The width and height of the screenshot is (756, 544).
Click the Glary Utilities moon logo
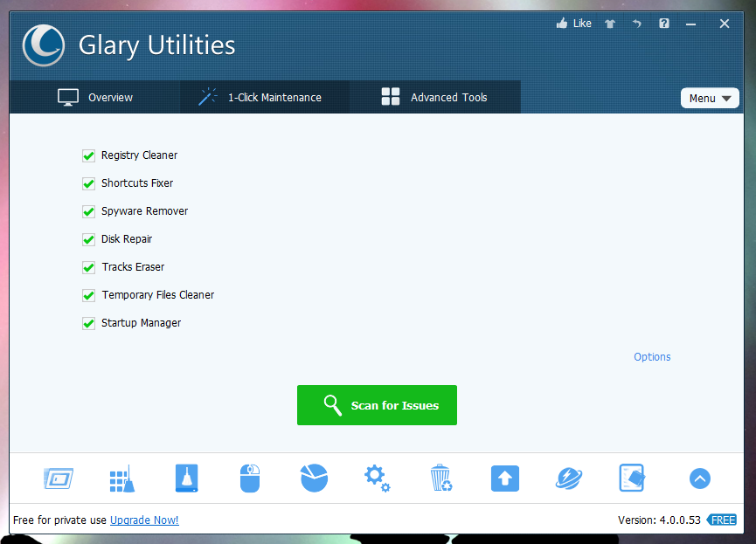coord(44,45)
